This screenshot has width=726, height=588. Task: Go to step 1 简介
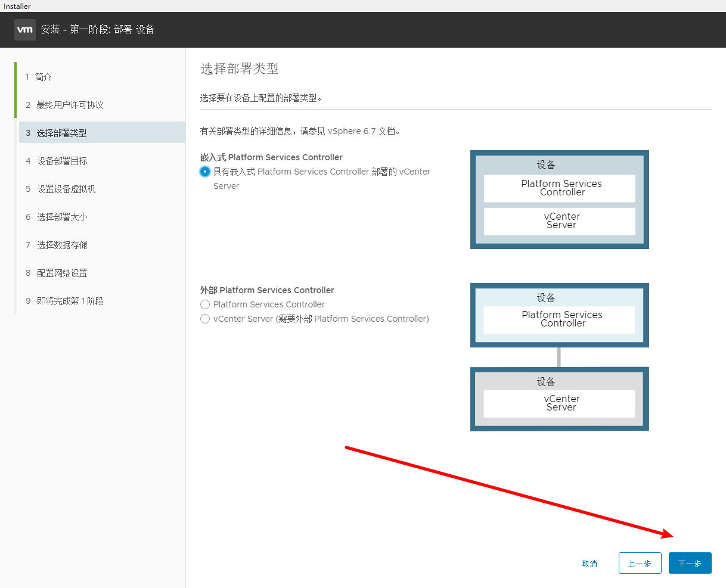44,77
